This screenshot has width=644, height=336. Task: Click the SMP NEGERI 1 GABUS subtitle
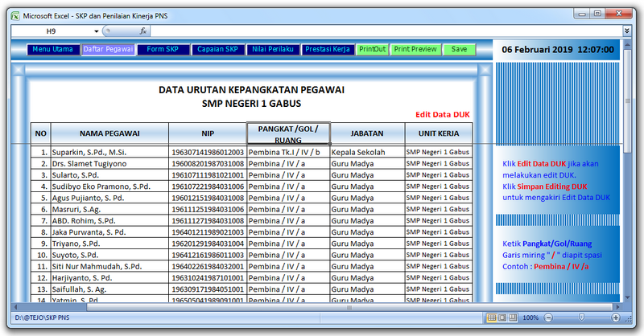tap(251, 104)
